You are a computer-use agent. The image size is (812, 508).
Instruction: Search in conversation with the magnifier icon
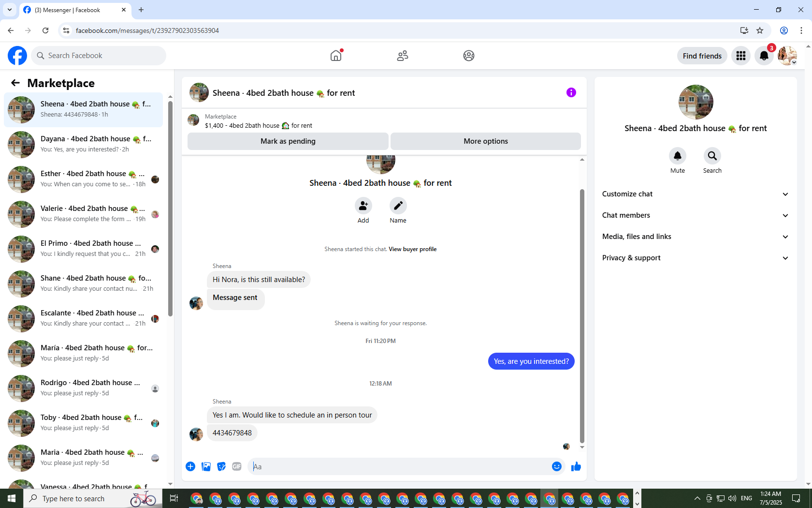tap(712, 156)
